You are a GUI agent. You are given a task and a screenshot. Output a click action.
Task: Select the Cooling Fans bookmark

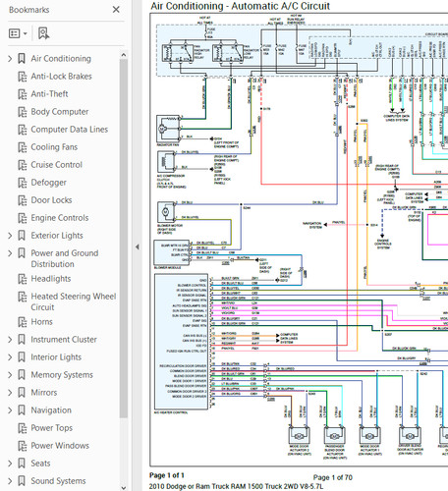54,147
